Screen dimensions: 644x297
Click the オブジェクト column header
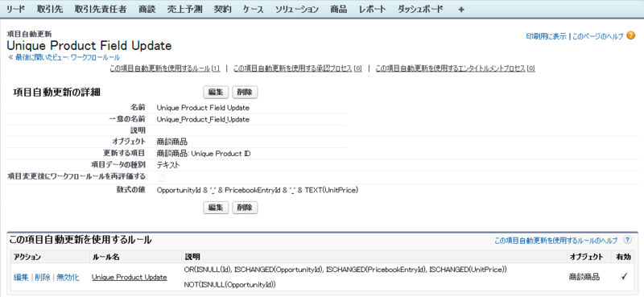[x=586, y=257]
